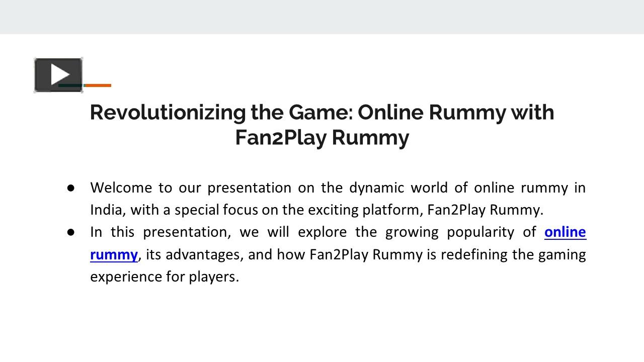Open the 'online rummy' hyperlink

tap(566, 232)
